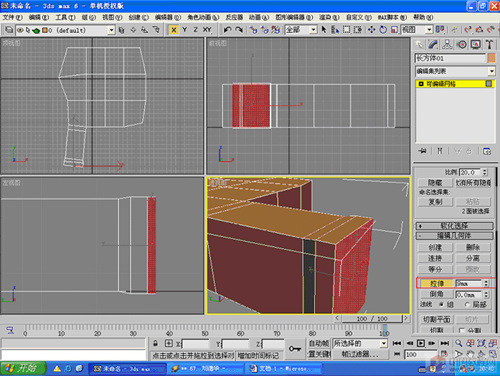
Task: Click the 隐藏 button
Action: 435,183
